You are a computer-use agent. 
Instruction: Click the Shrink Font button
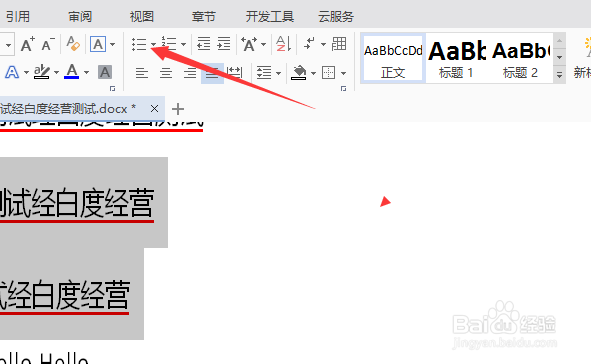tap(48, 44)
